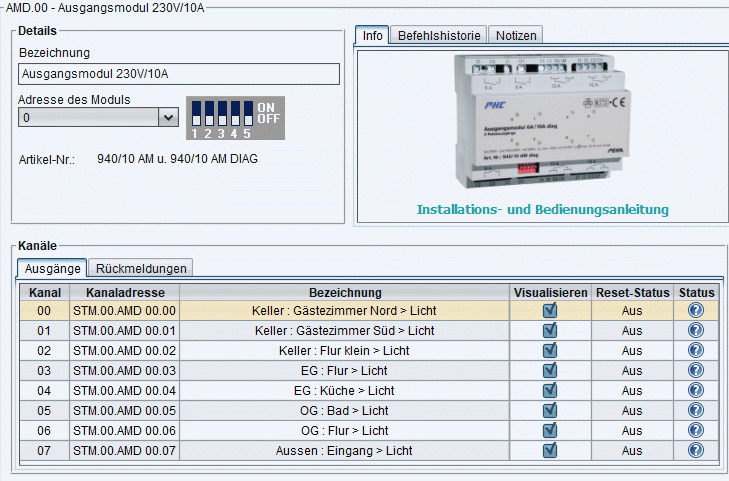Toggle Visualisieren checkbox for Gästezimmer Nord
Screen dimensions: 729x481
549,311
